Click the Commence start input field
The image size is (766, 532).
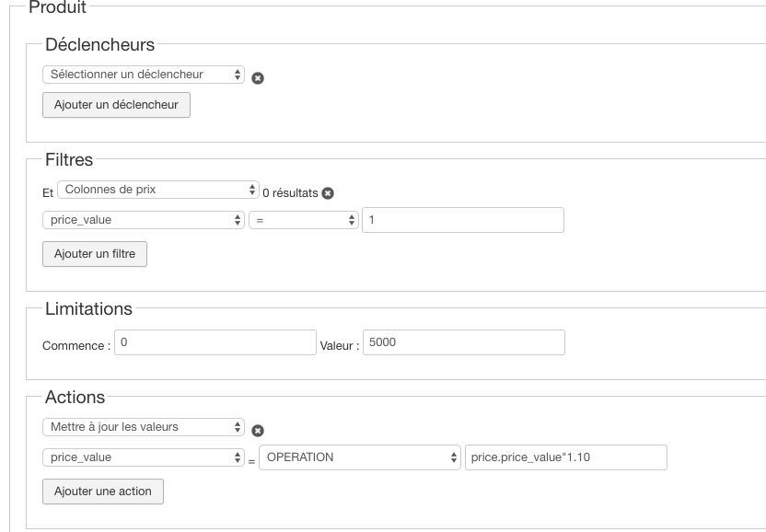tap(215, 342)
